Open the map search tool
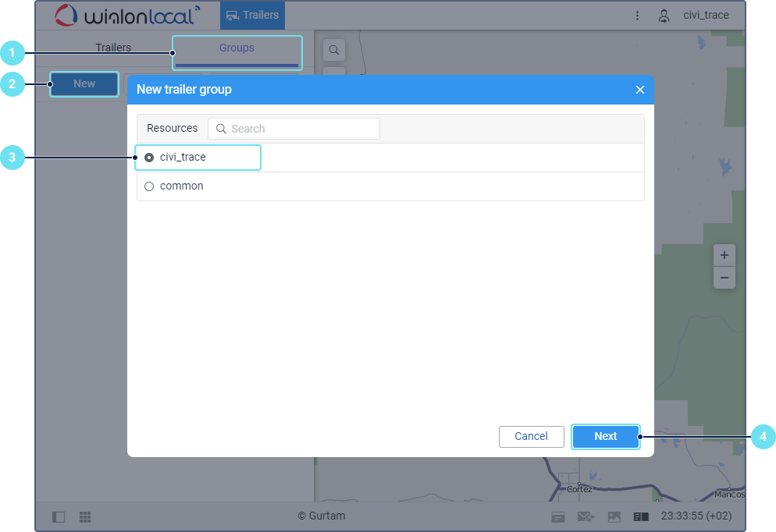 tap(334, 50)
